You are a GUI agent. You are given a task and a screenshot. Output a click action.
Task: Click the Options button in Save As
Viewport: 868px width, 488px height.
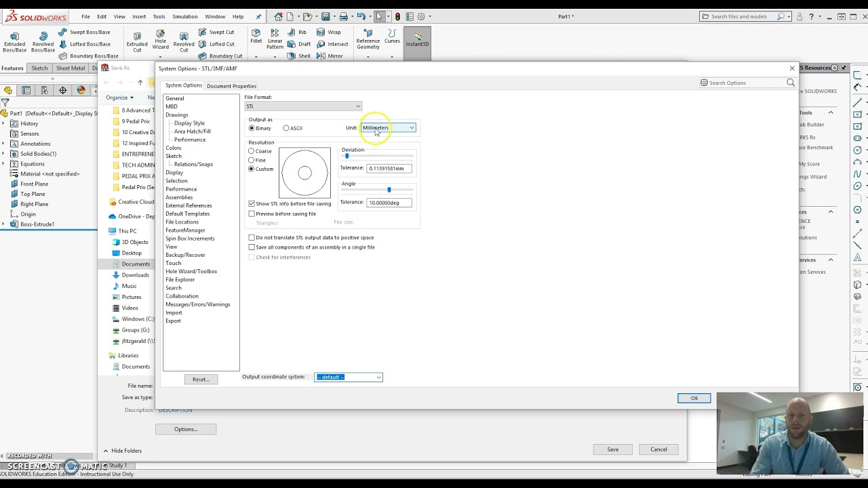[186, 429]
